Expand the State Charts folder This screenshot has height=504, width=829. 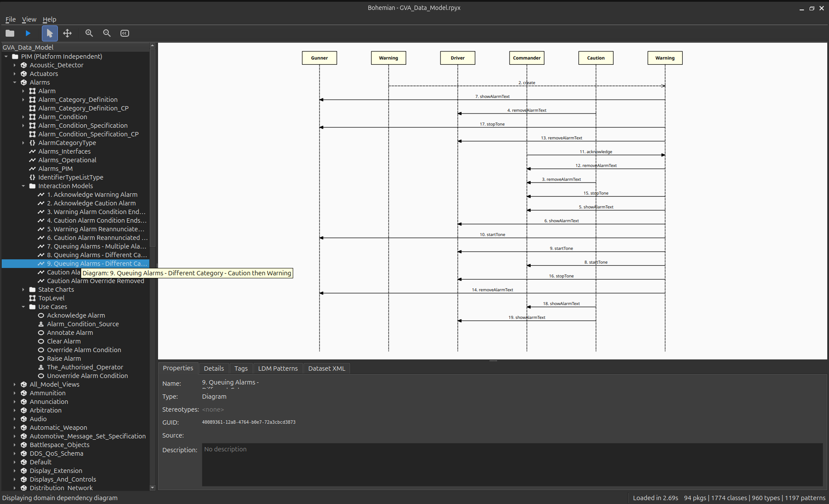[x=23, y=290]
